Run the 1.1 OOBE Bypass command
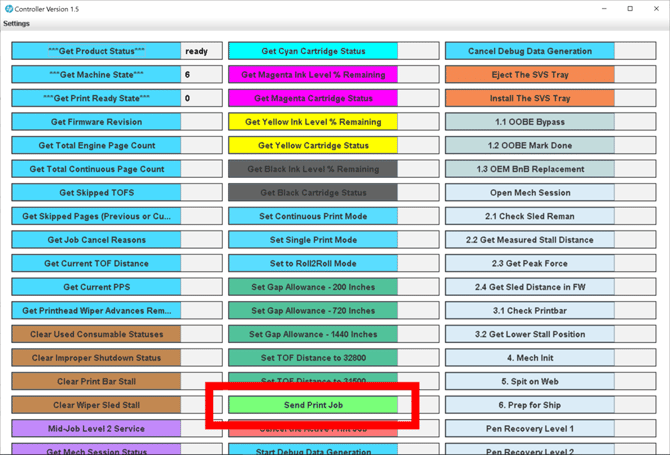Screen dimensions: 670x455 pyautogui.click(x=529, y=122)
